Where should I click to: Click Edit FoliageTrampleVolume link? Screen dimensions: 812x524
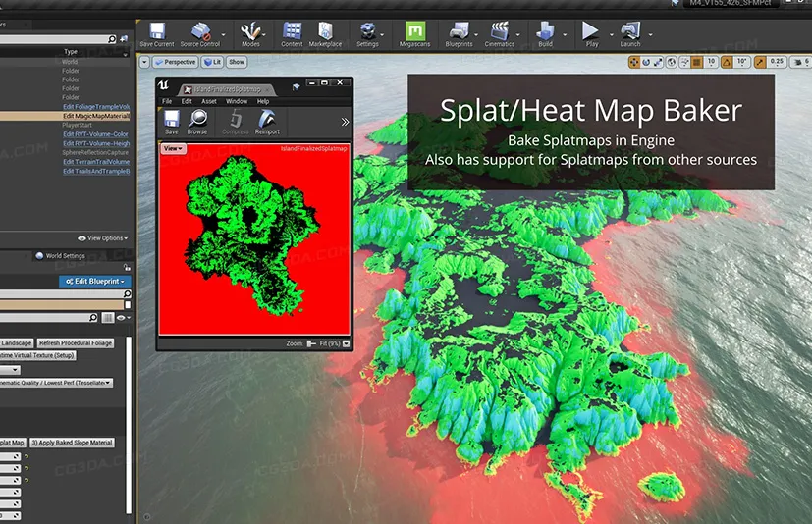[x=96, y=107]
